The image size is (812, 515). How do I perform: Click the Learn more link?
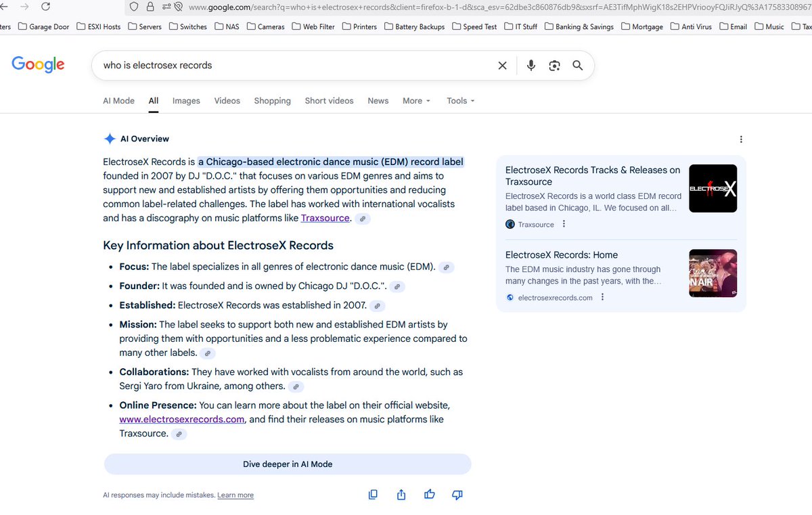point(235,495)
